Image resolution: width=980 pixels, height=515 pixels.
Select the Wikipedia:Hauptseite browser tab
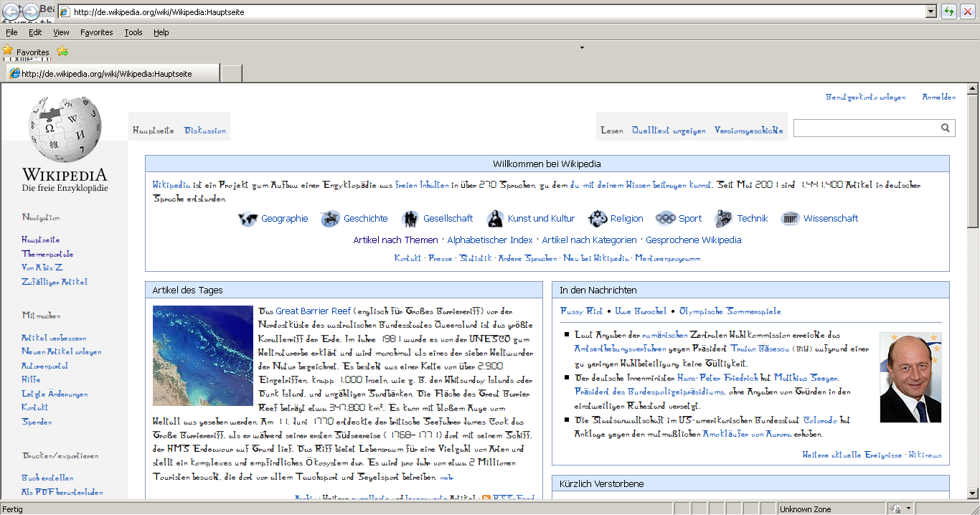pyautogui.click(x=112, y=74)
